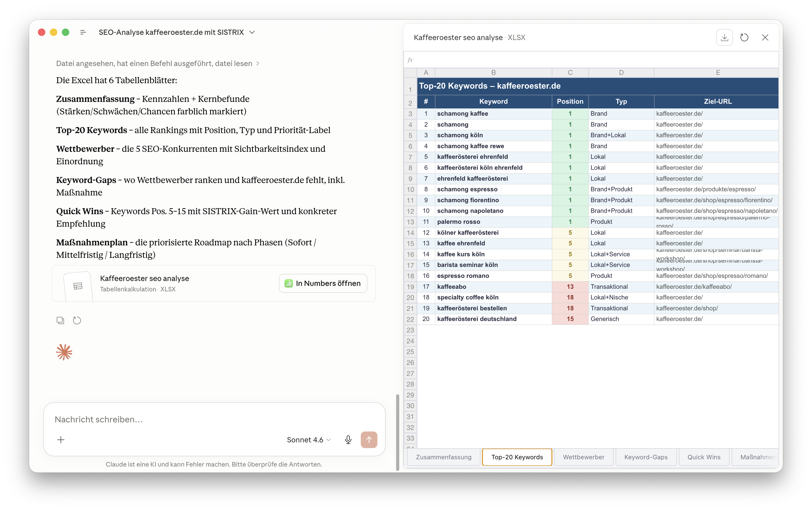The image size is (812, 511).
Task: Open file with In Numbers öffnen
Action: tap(323, 283)
